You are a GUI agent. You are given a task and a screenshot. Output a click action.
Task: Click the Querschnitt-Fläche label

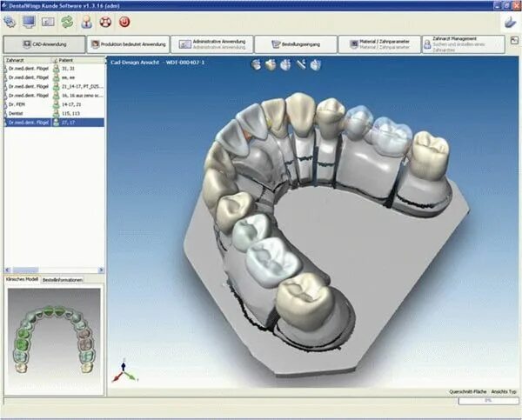(x=468, y=391)
